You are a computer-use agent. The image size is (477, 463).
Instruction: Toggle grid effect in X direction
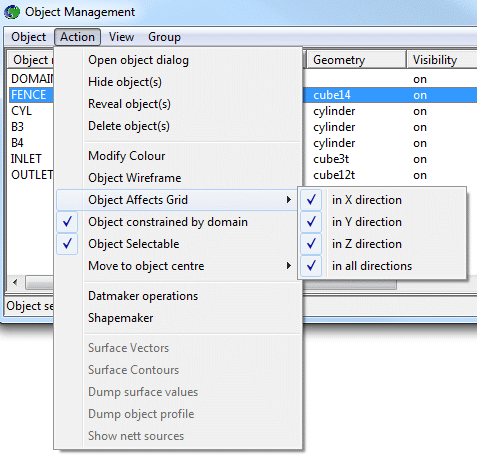382,200
